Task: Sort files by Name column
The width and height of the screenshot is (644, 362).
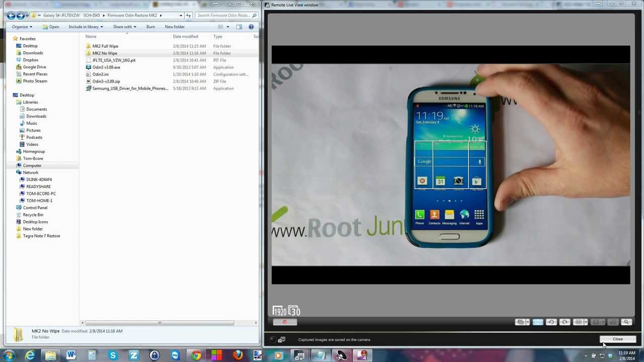Action: click(91, 36)
